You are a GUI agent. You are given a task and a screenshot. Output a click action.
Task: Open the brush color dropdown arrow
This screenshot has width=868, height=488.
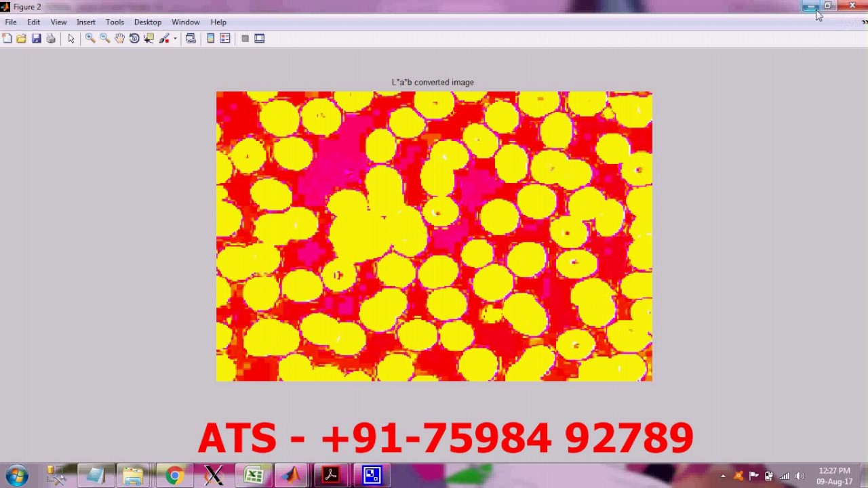175,39
